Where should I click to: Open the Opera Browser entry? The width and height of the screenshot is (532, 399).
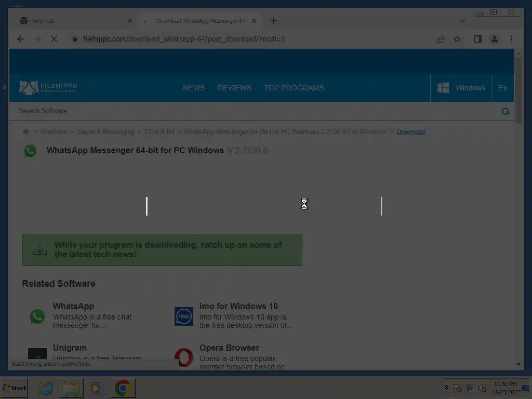coord(229,348)
